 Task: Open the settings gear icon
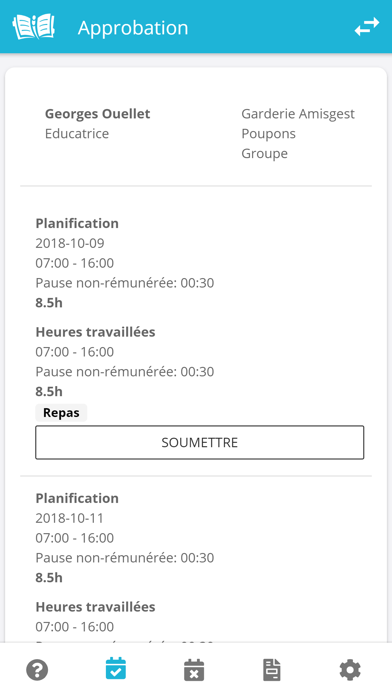[350, 669]
